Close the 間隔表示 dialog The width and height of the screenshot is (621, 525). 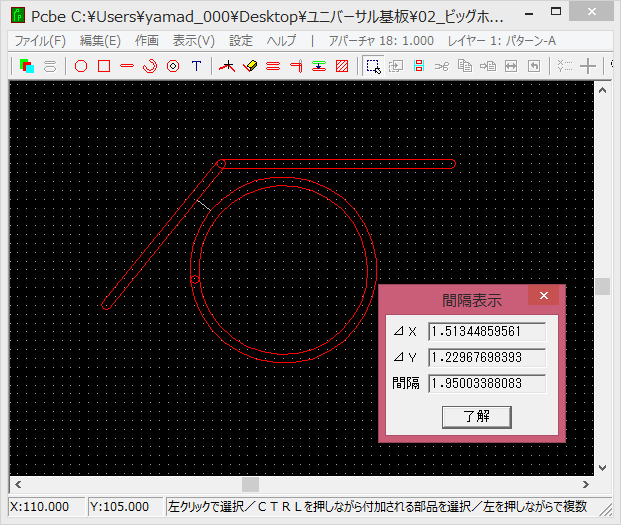click(x=543, y=297)
